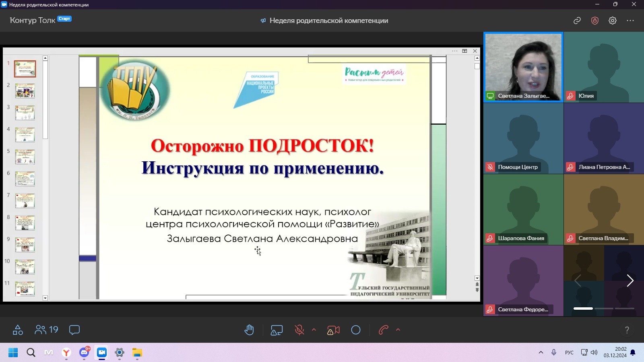644x362 pixels.
Task: Open Windows taskbar search
Action: pyautogui.click(x=31, y=353)
